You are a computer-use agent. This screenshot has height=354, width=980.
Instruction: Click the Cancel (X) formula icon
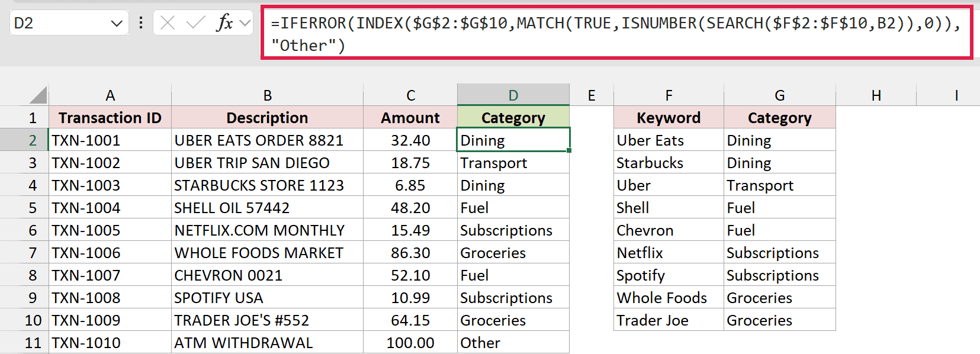coord(168,23)
